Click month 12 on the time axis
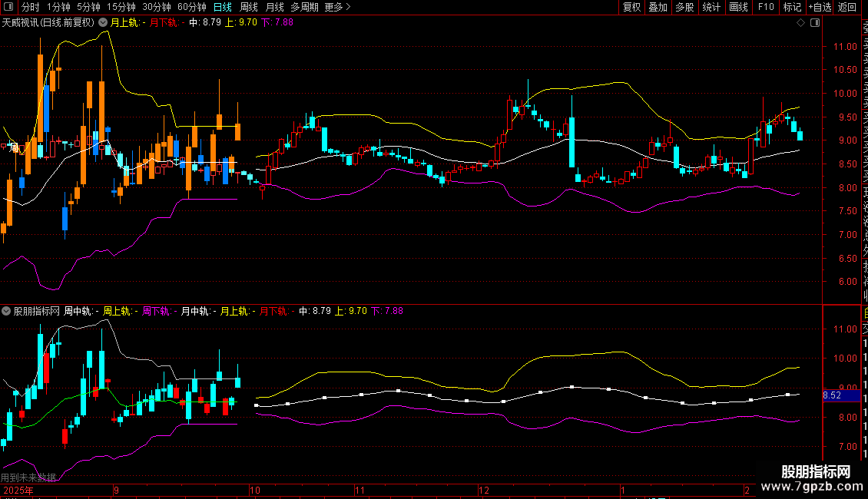 point(484,490)
